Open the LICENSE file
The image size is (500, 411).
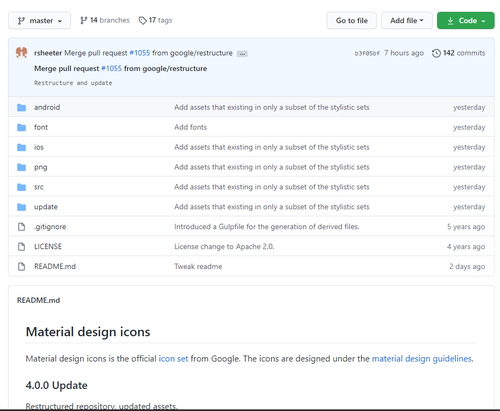(x=48, y=247)
